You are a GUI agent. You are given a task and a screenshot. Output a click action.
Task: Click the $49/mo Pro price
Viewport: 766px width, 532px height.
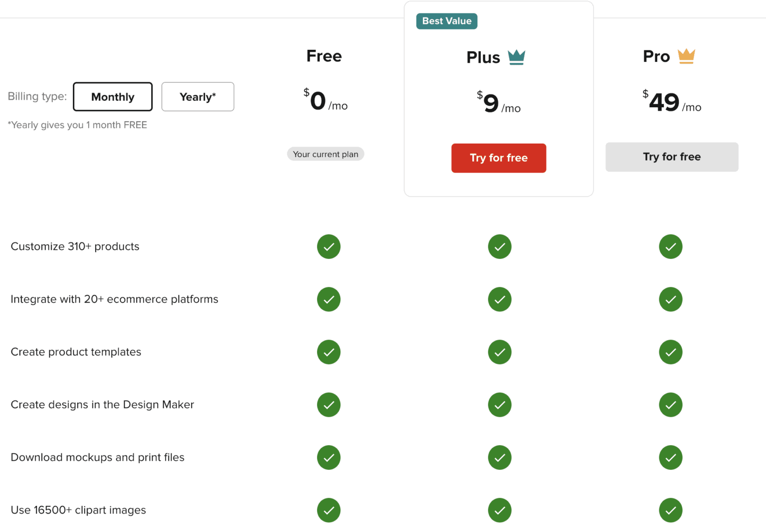(x=671, y=102)
